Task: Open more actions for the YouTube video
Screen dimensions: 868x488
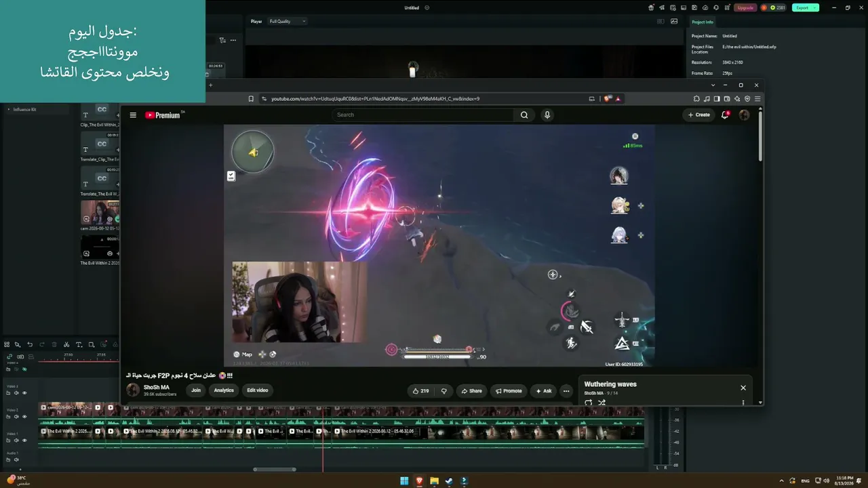Action: [566, 390]
